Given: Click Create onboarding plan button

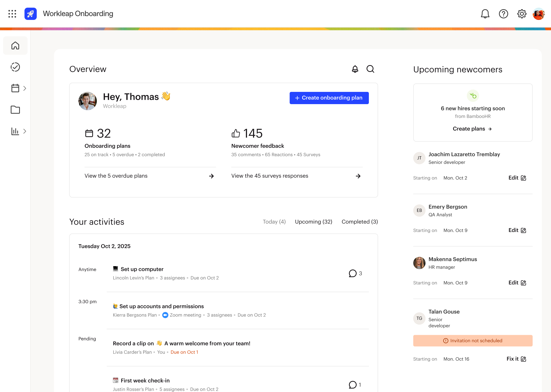Looking at the screenshot, I should click(329, 98).
